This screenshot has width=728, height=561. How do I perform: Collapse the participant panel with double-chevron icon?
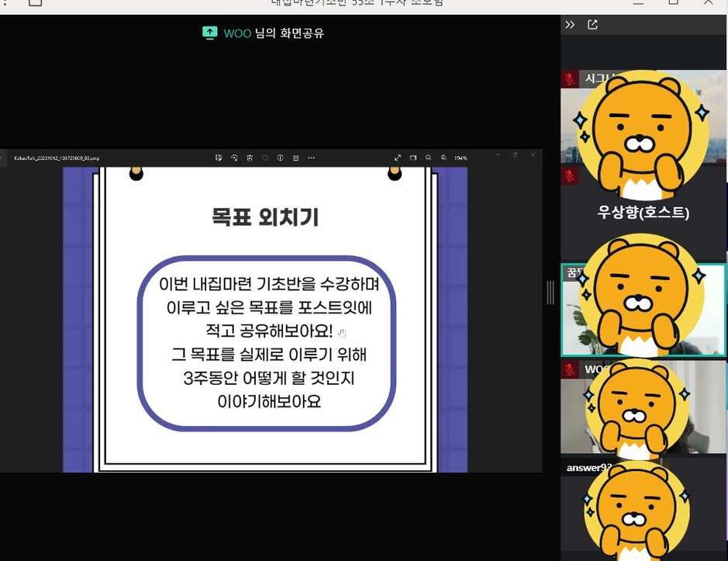coord(570,25)
